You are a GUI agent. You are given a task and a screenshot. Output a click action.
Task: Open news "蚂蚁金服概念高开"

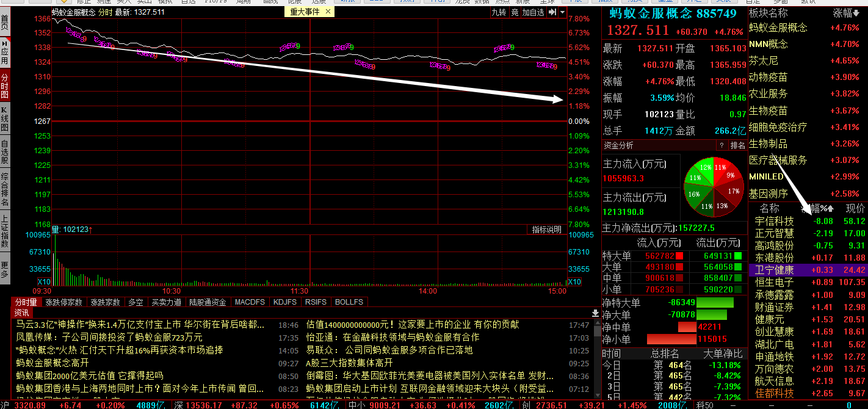pos(52,363)
